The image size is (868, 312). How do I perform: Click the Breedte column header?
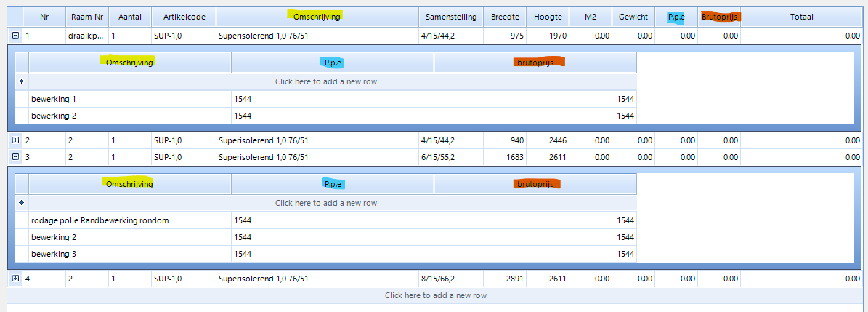505,17
